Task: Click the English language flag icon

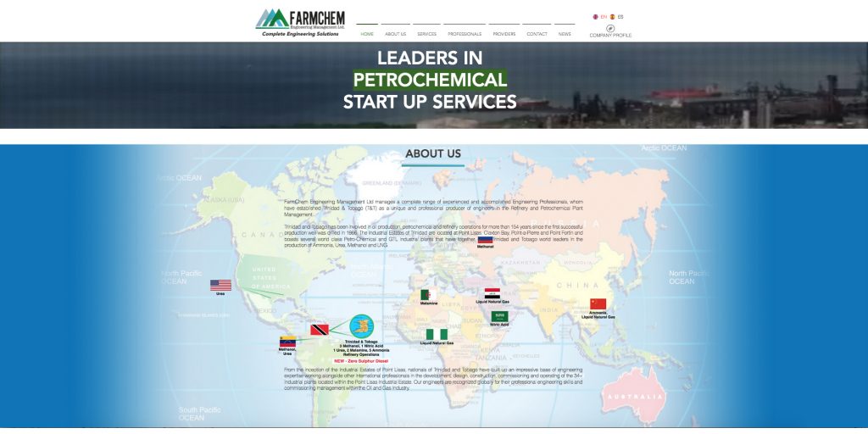Action: [x=596, y=17]
